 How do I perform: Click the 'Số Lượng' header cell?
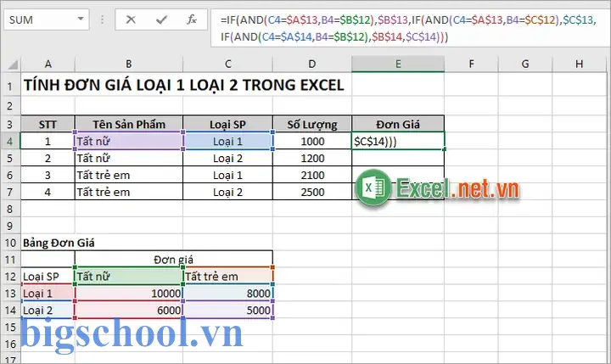pyautogui.click(x=312, y=125)
